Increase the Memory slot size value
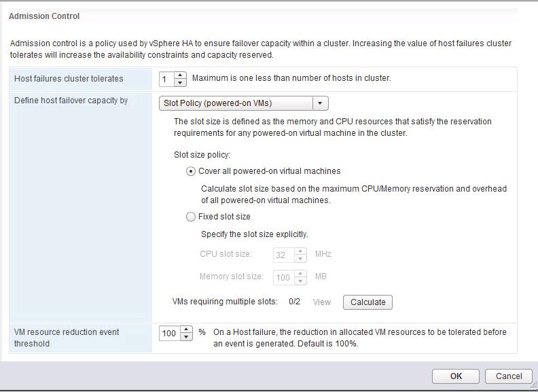The height and width of the screenshot is (392, 538). (300, 274)
